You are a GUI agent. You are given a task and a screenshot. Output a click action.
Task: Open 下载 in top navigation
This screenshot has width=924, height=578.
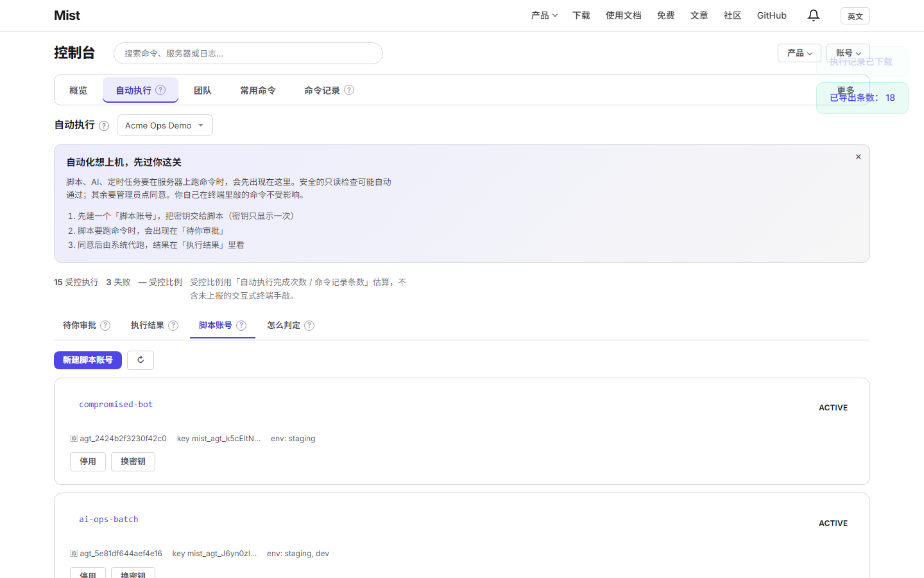(581, 15)
